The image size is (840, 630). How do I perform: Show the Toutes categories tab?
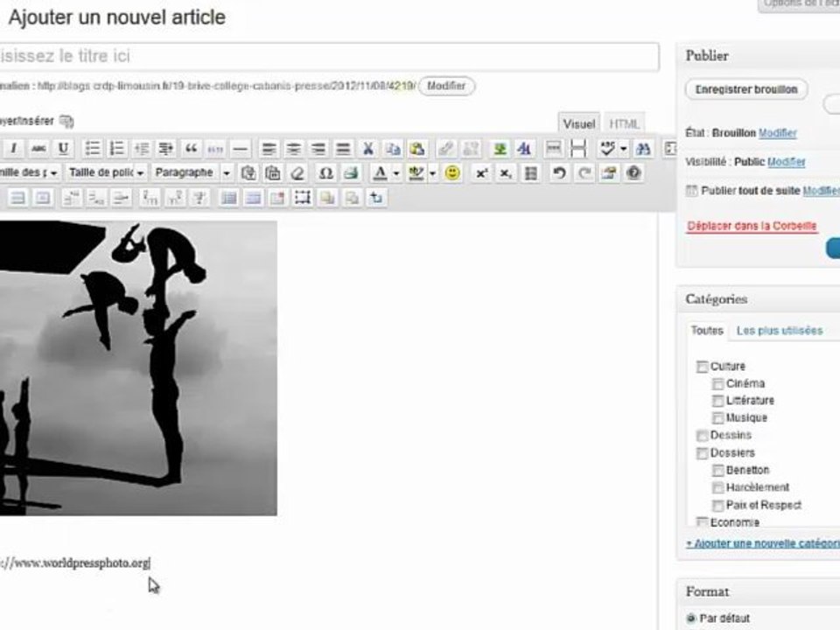click(707, 331)
